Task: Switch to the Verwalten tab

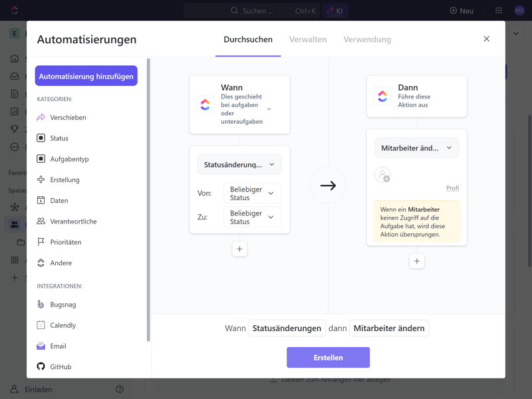Action: click(x=308, y=39)
